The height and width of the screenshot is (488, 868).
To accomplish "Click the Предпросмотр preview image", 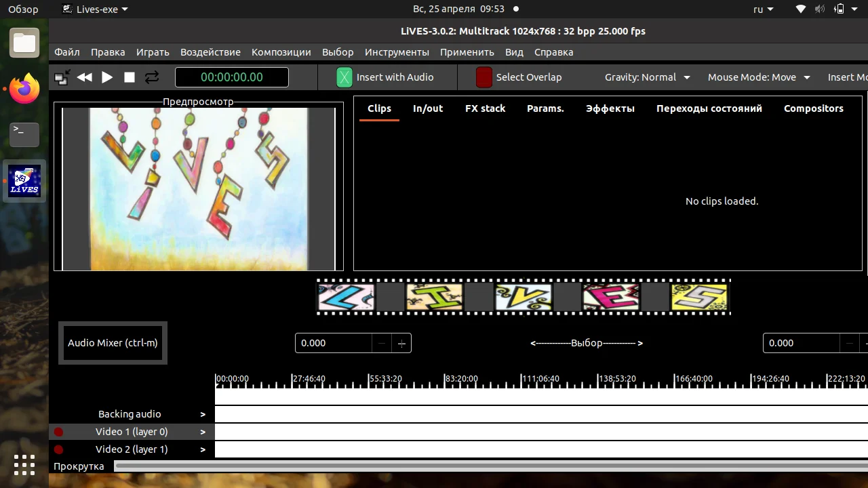I will pos(199,189).
